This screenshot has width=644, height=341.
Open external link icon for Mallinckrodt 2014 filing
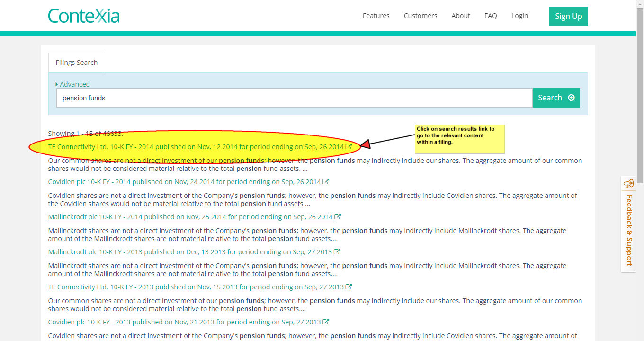pyautogui.click(x=338, y=217)
